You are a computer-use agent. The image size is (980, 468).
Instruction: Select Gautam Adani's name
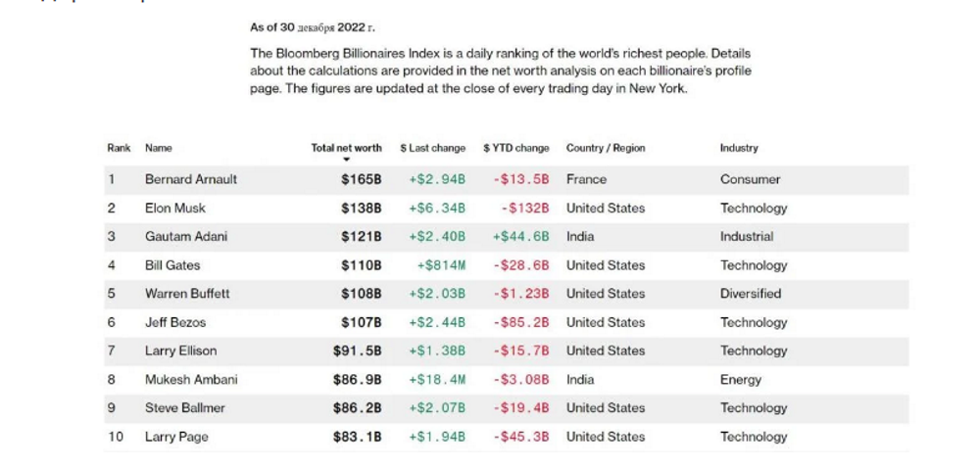pyautogui.click(x=187, y=236)
